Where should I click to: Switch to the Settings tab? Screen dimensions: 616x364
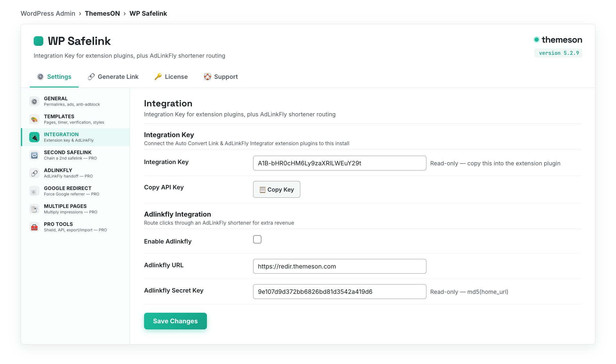point(54,77)
